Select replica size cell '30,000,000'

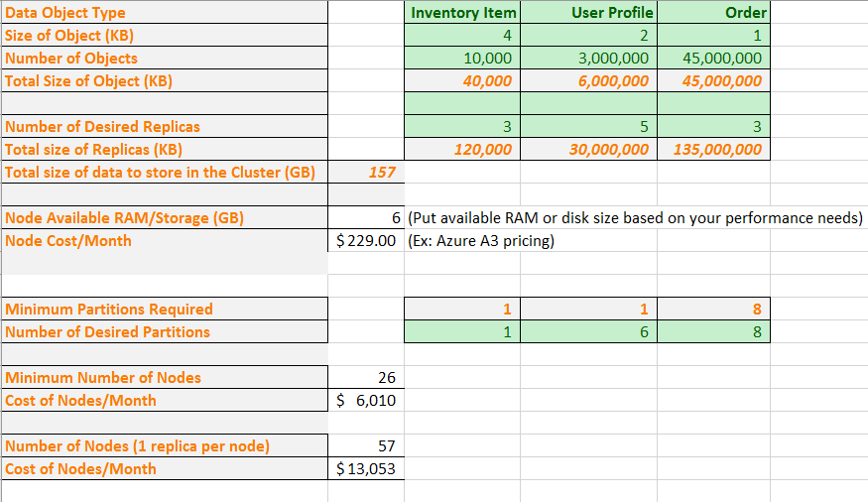click(588, 150)
